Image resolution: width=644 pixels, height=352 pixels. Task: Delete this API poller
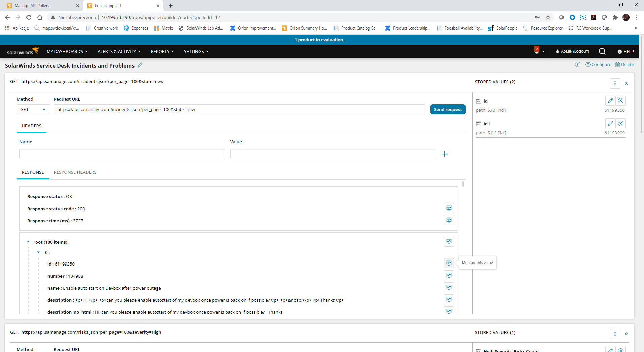(625, 64)
